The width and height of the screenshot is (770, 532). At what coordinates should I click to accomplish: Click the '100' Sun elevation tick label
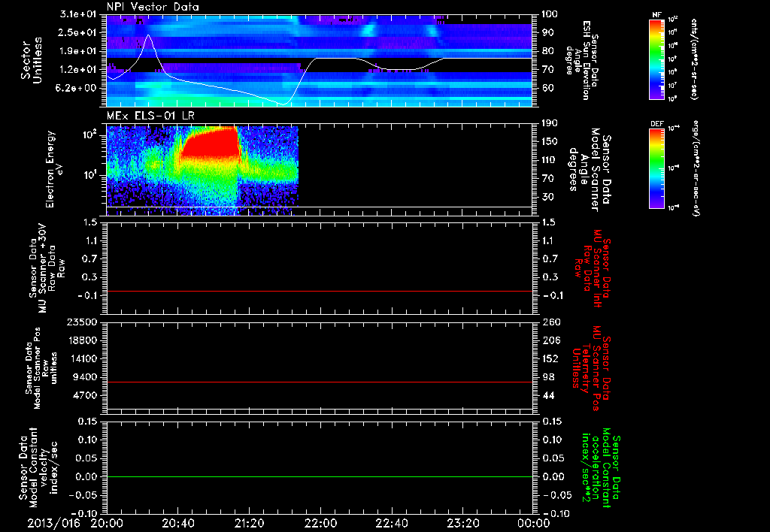coord(551,14)
